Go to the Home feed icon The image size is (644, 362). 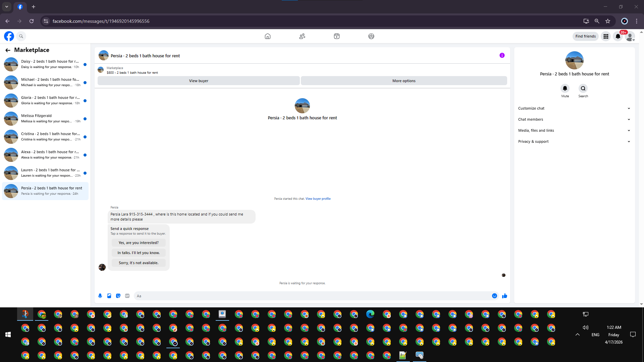[268, 36]
